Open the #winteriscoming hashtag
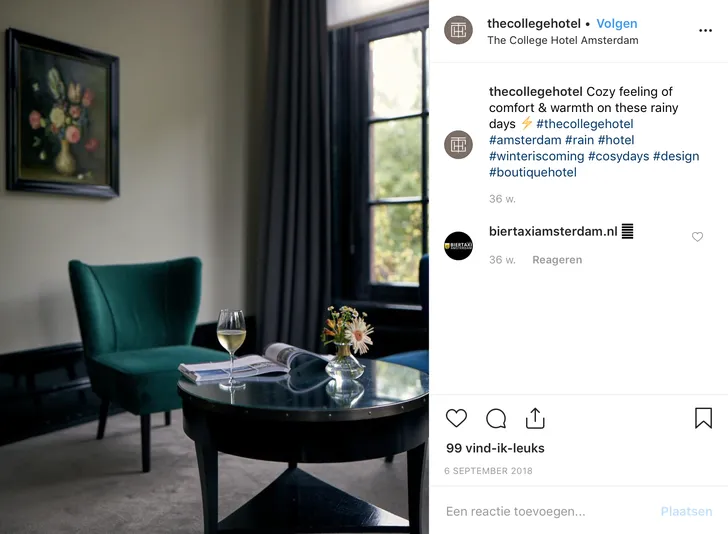This screenshot has width=728, height=534. [536, 156]
